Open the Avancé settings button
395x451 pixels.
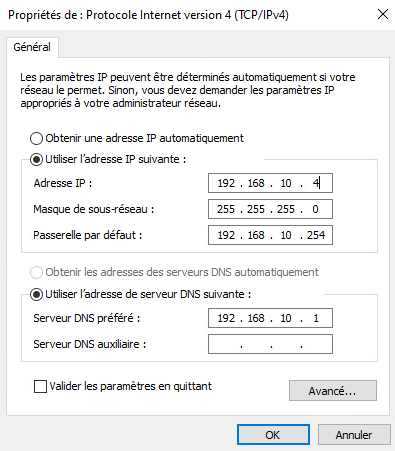point(333,390)
